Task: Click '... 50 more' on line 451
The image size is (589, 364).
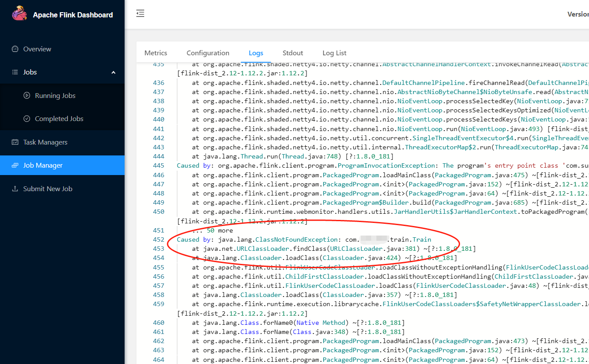Action: (x=213, y=230)
